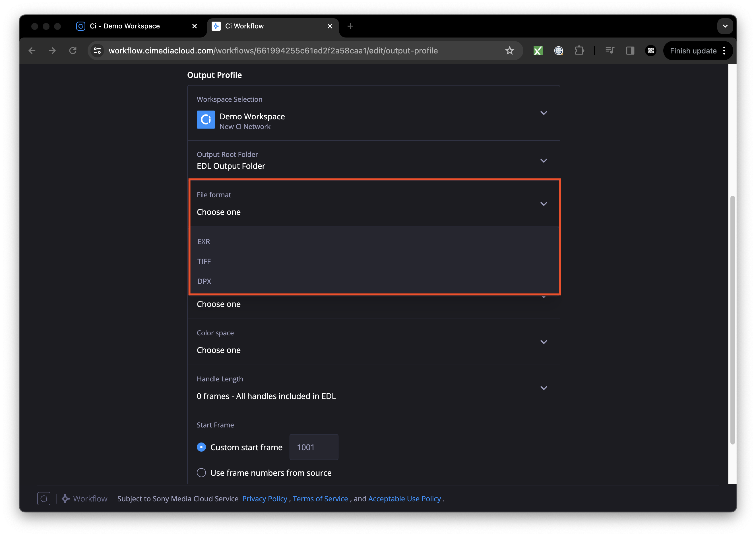Open the Handle Length dropdown

pyautogui.click(x=373, y=388)
